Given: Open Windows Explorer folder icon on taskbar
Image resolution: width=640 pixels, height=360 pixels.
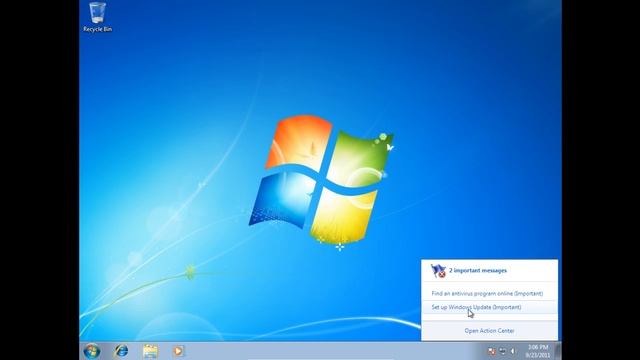Looking at the screenshot, I should click(x=150, y=351).
